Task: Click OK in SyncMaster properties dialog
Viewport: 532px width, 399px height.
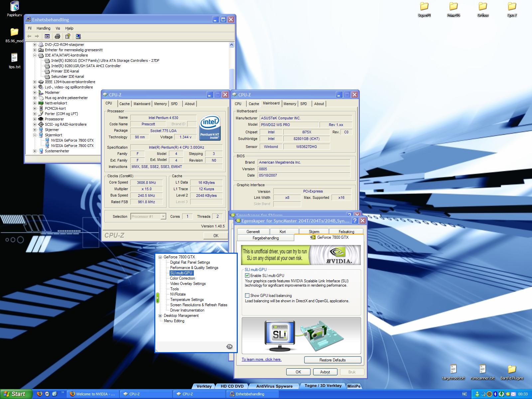Action: point(298,372)
